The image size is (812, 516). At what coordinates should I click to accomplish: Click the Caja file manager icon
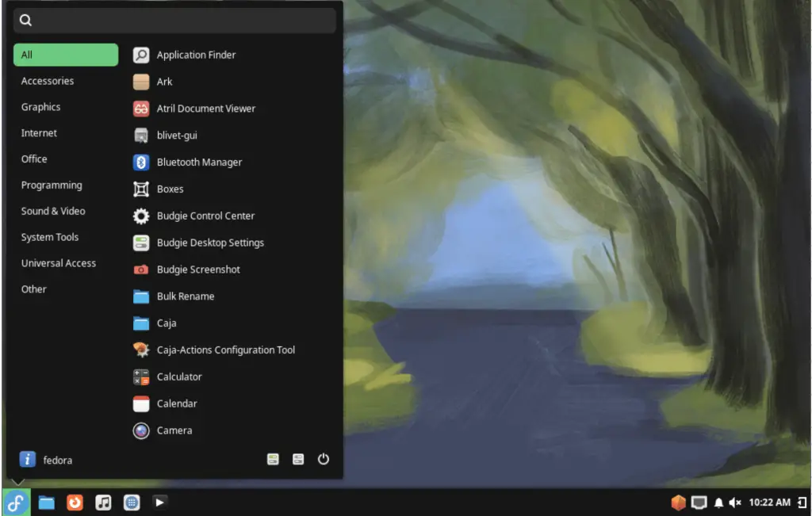tap(141, 323)
